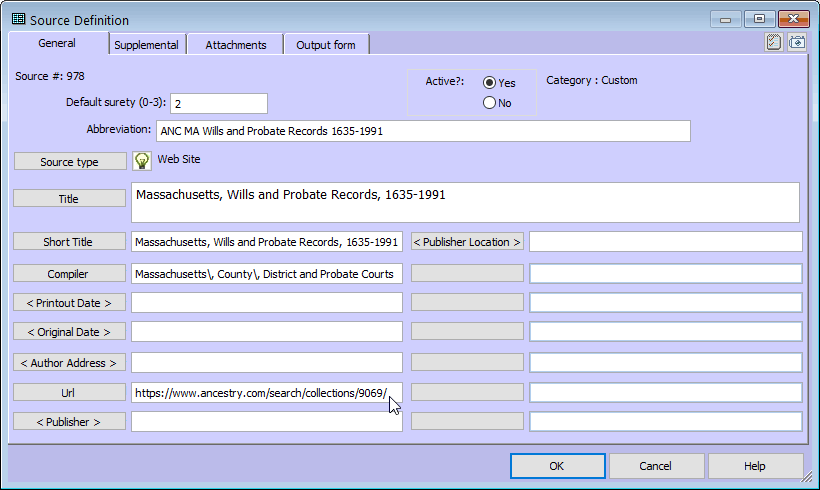Click the Publisher Location input field
The height and width of the screenshot is (490, 820).
tap(666, 242)
